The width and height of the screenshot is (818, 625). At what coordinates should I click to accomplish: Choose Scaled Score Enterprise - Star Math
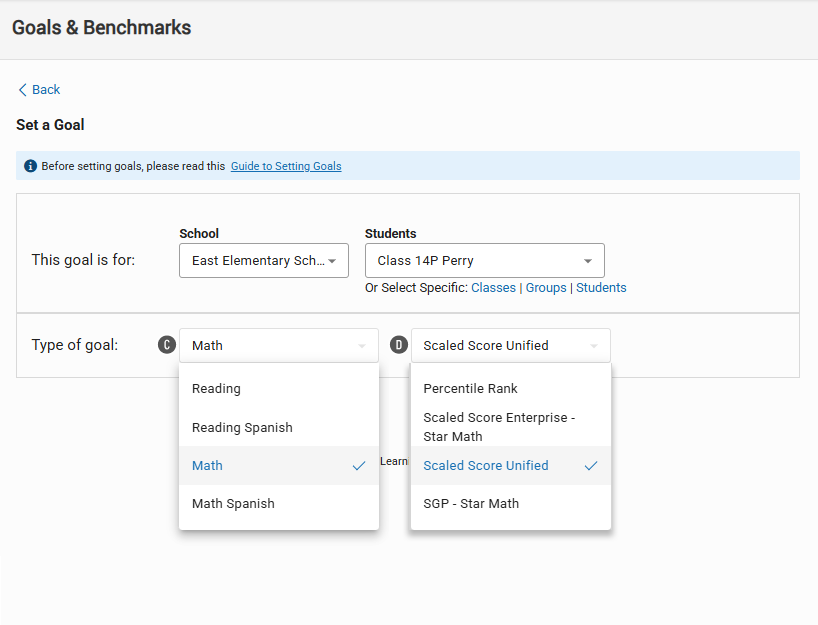[x=499, y=427]
